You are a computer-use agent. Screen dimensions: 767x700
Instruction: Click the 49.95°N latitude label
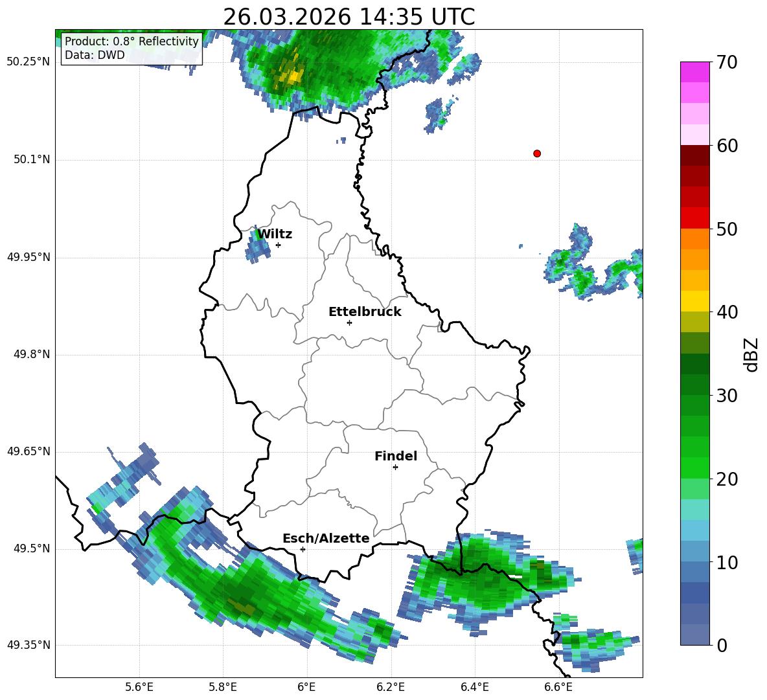[x=29, y=257]
